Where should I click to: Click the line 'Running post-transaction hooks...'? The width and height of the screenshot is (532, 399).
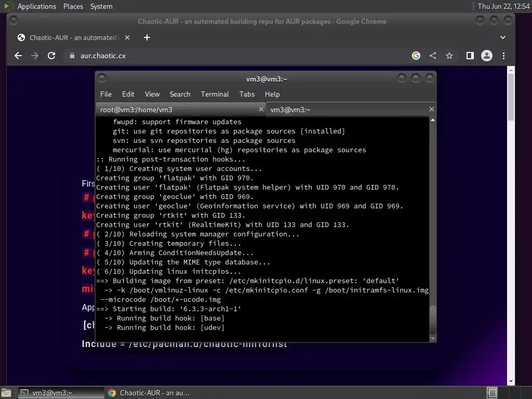170,159
